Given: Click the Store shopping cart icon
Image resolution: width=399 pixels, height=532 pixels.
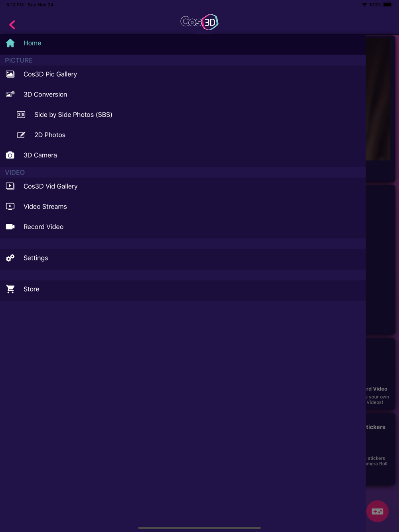Looking at the screenshot, I should [10, 289].
